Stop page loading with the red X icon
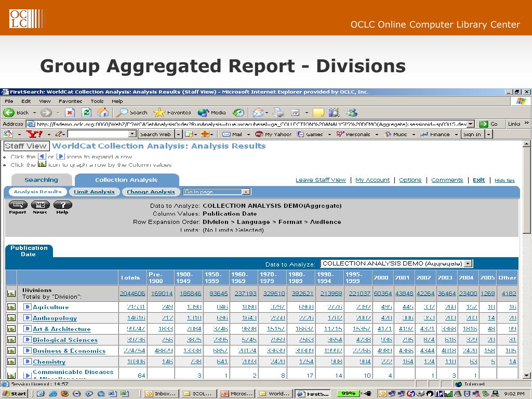The image size is (532, 399). [x=70, y=113]
